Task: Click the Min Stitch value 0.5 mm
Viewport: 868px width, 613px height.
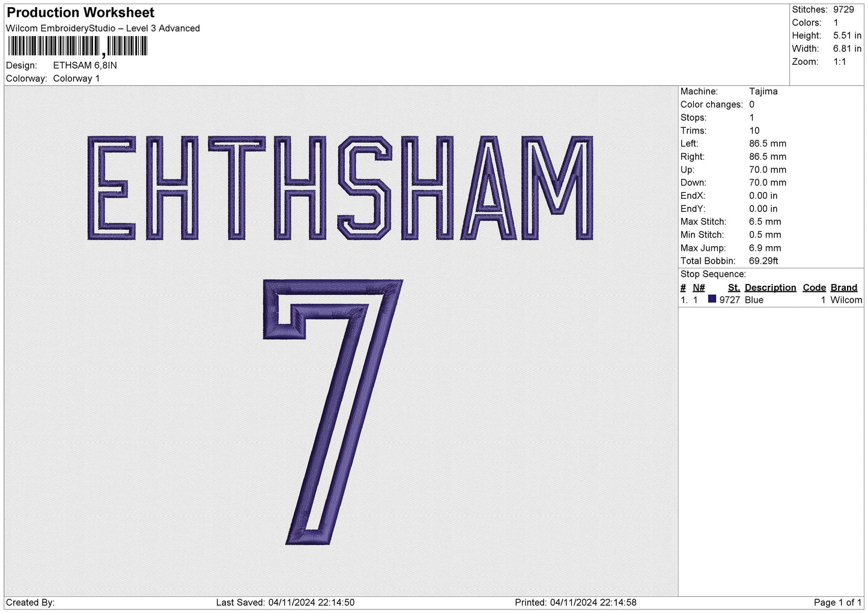Action: pos(765,235)
